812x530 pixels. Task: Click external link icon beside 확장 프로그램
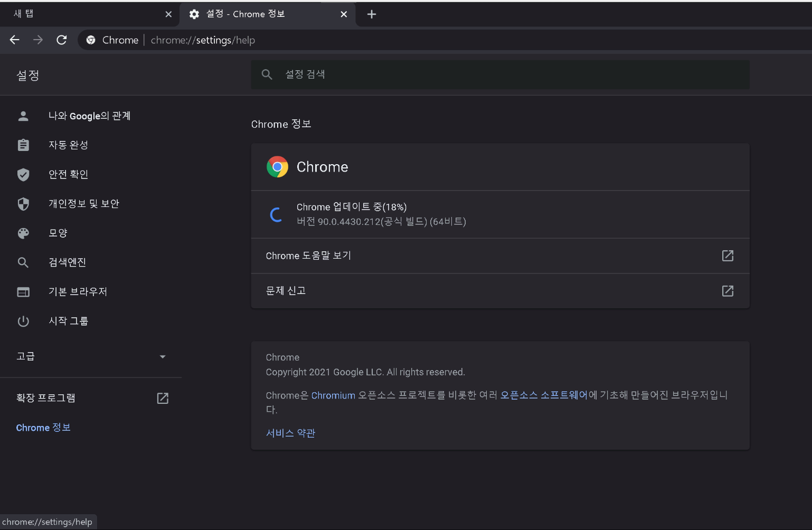point(163,398)
